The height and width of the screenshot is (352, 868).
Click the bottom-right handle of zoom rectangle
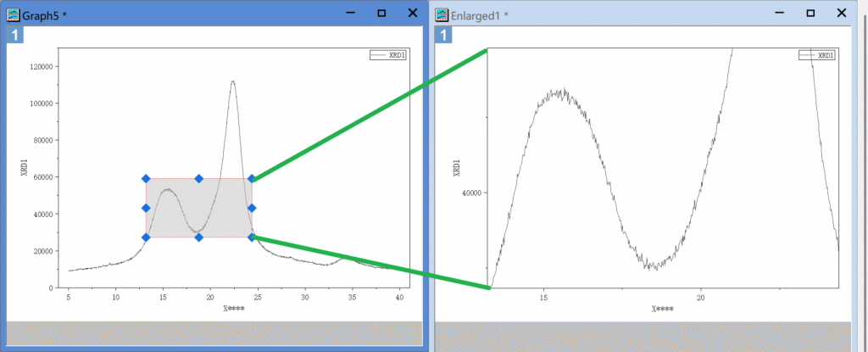[x=252, y=237]
